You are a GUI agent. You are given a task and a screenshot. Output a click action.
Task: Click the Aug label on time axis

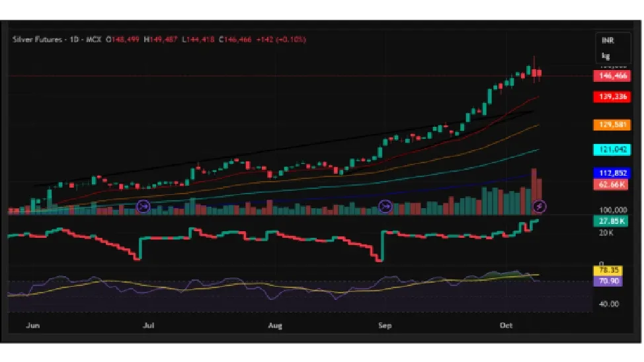(x=276, y=326)
